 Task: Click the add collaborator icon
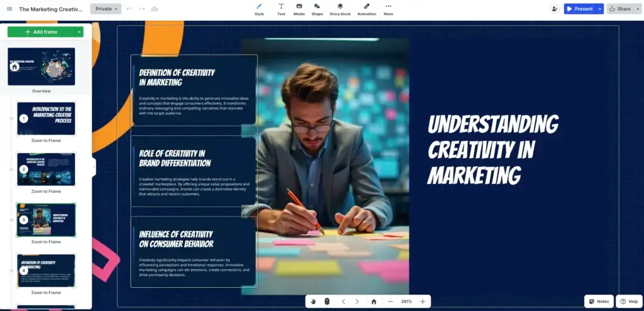click(x=555, y=9)
